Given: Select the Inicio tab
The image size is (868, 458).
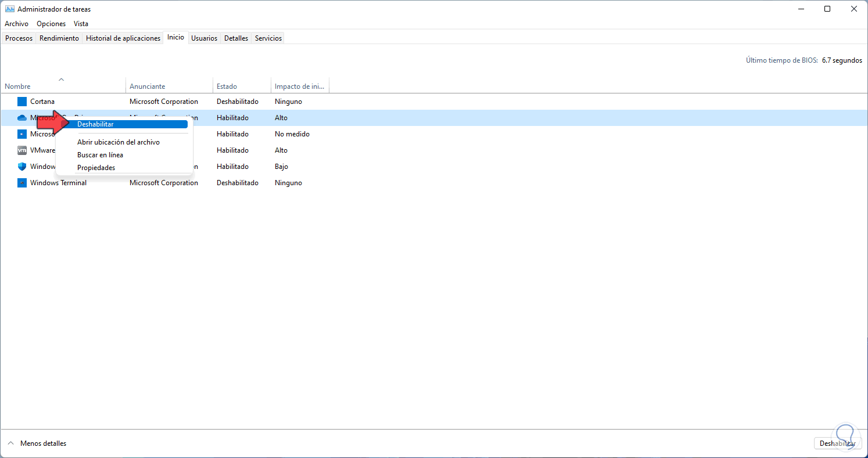Looking at the screenshot, I should [x=175, y=37].
